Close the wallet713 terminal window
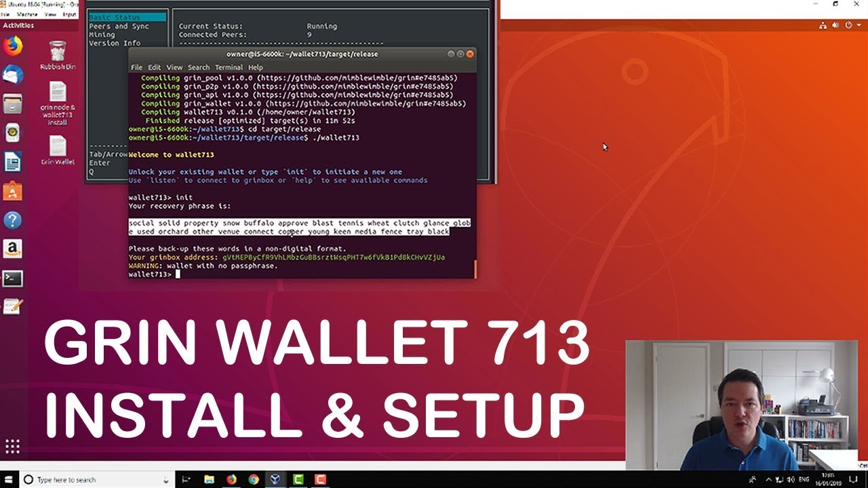The height and width of the screenshot is (488, 868). tap(470, 54)
